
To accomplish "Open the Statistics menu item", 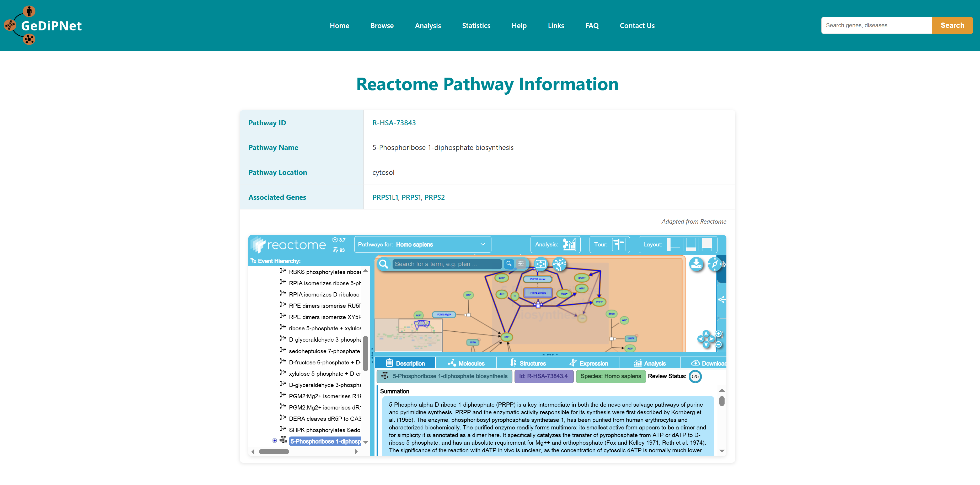I will pyautogui.click(x=476, y=25).
